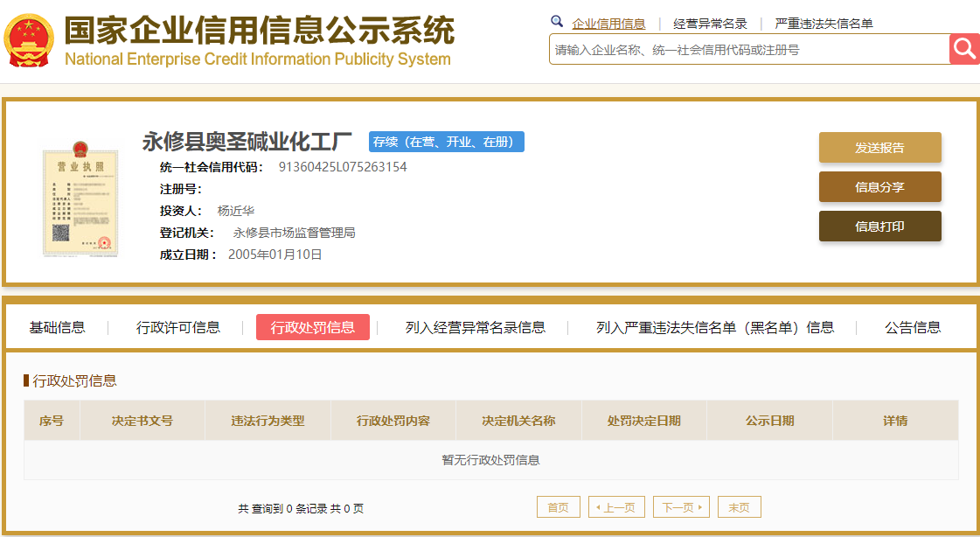Select the 经营异常名录 search category

coord(710,24)
